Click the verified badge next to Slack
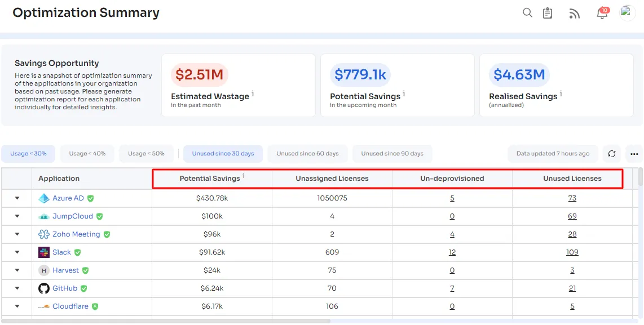The height and width of the screenshot is (325, 644). 78,252
